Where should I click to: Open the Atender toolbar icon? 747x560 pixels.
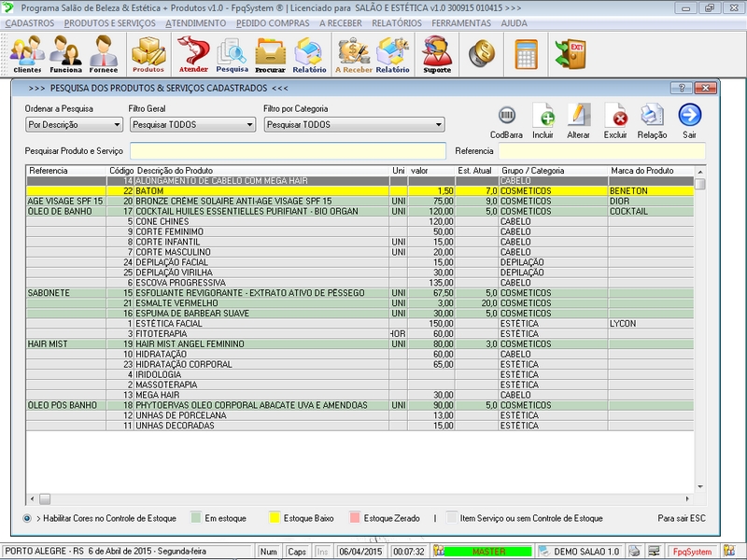point(193,54)
